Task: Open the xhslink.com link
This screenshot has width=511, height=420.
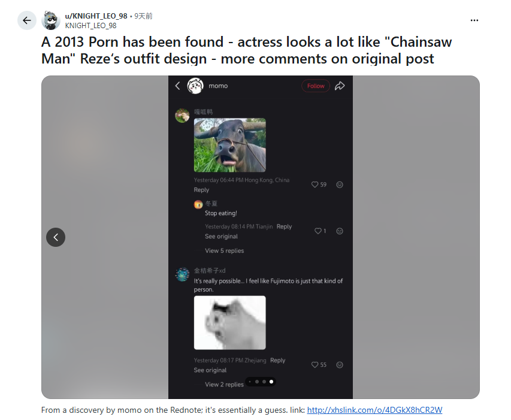Action: pos(374,410)
